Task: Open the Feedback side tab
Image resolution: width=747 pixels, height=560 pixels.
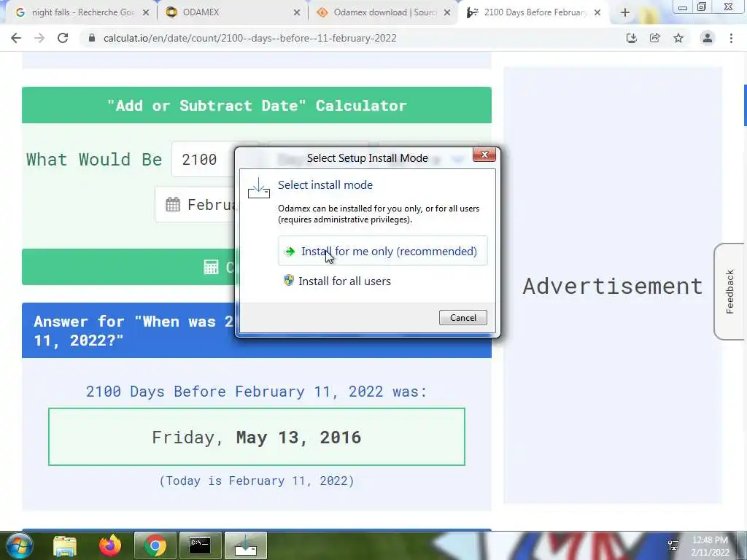Action: coord(729,292)
